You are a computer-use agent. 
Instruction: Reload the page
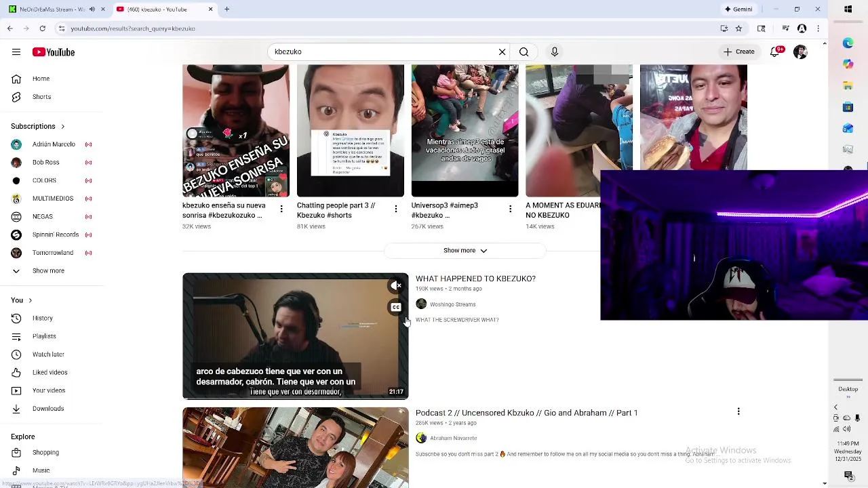pyautogui.click(x=42, y=28)
